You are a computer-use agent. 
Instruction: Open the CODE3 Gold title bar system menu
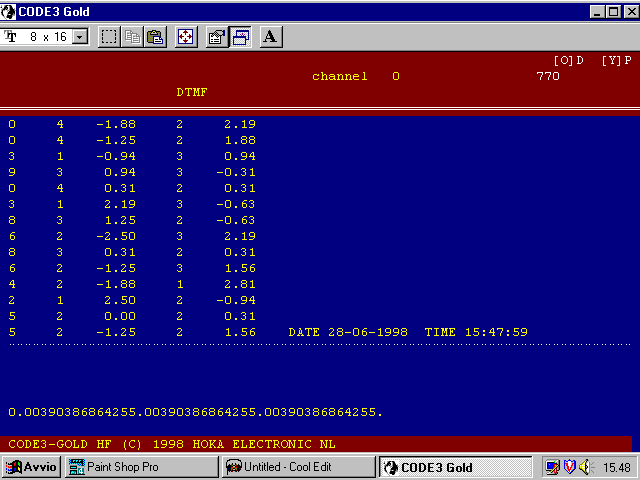coord(10,11)
